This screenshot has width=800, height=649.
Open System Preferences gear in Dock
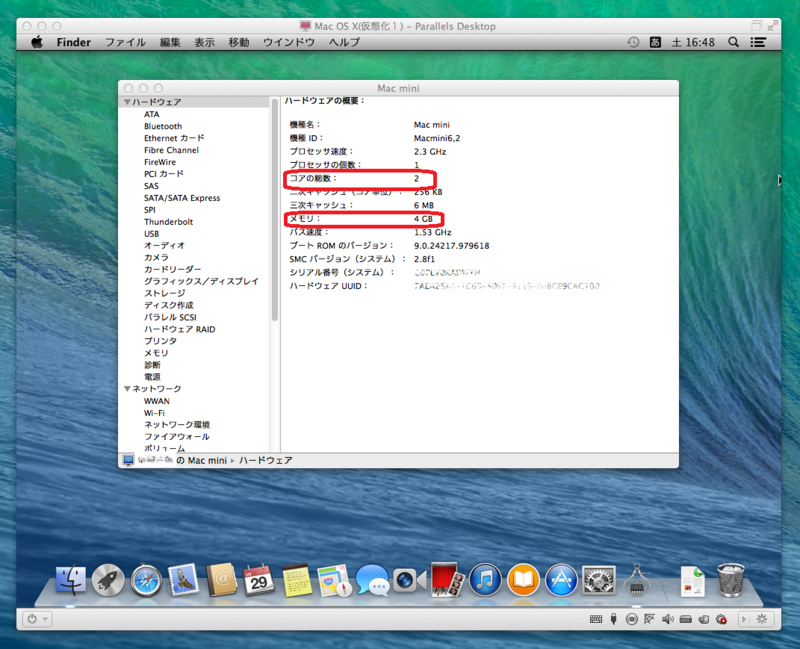[x=598, y=580]
